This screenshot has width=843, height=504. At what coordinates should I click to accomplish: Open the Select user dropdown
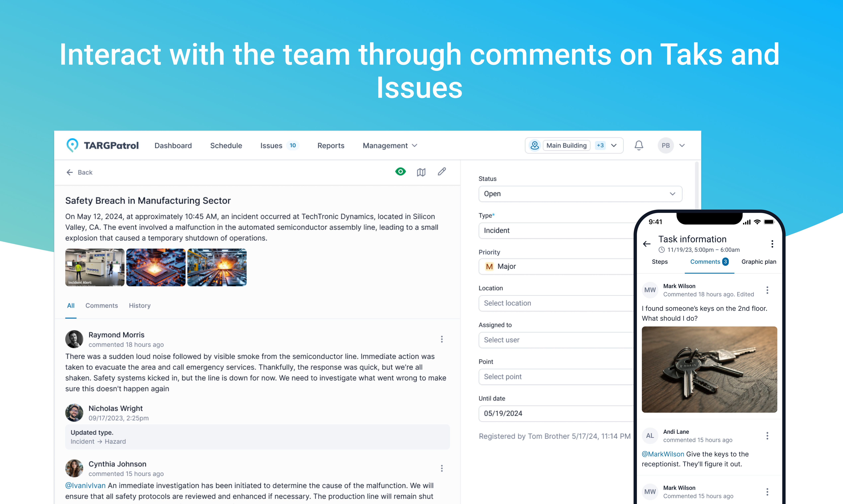[556, 340]
